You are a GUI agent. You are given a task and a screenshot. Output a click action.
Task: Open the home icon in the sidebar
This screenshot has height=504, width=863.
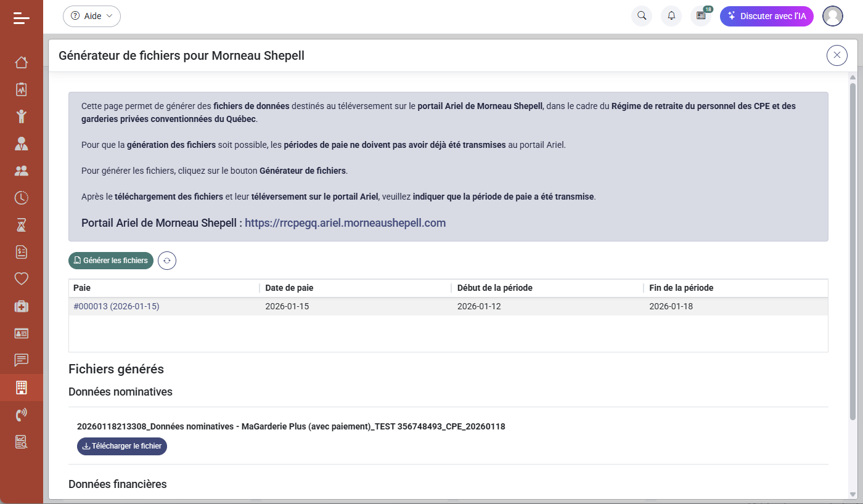22,62
